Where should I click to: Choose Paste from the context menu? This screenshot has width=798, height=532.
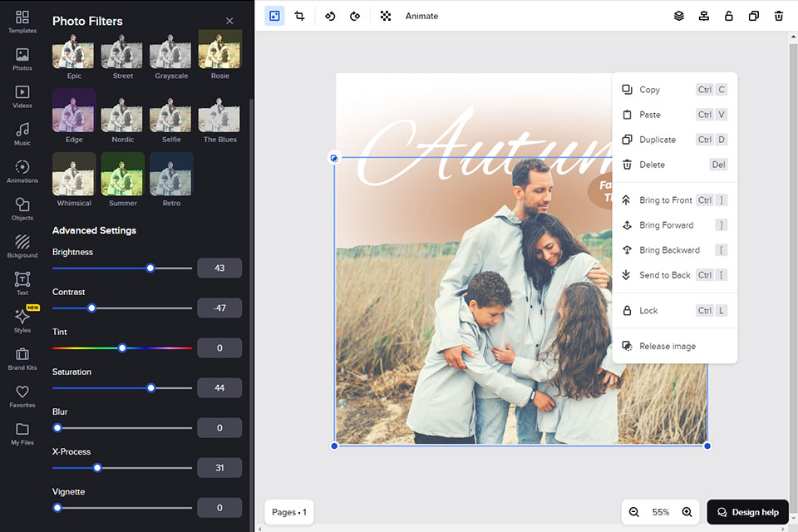pyautogui.click(x=674, y=115)
